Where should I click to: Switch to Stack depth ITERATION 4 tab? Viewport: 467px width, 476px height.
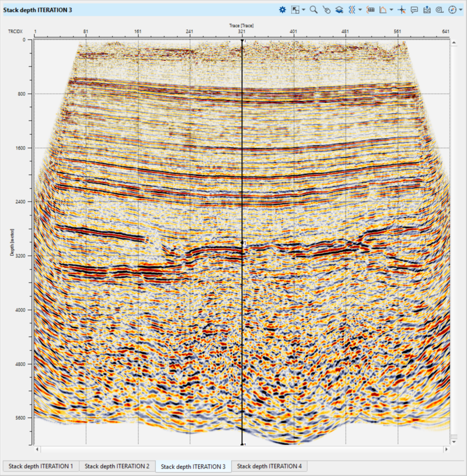pyautogui.click(x=269, y=466)
